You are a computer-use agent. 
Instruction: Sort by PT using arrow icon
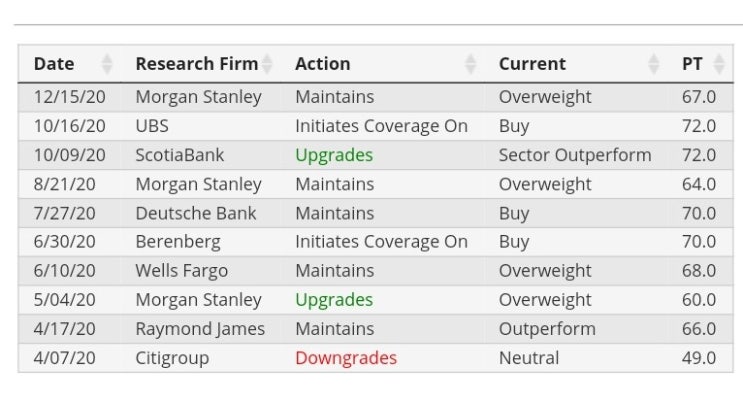[719, 64]
